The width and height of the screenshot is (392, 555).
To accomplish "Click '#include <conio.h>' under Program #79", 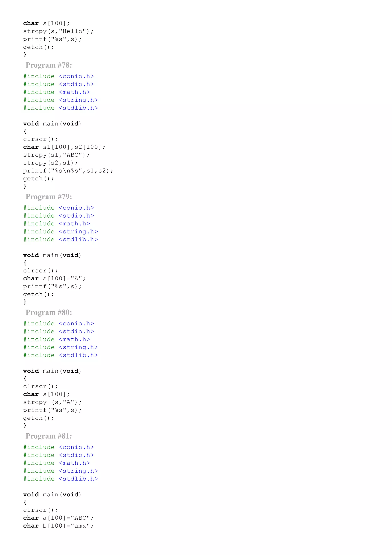I will 59,208.
